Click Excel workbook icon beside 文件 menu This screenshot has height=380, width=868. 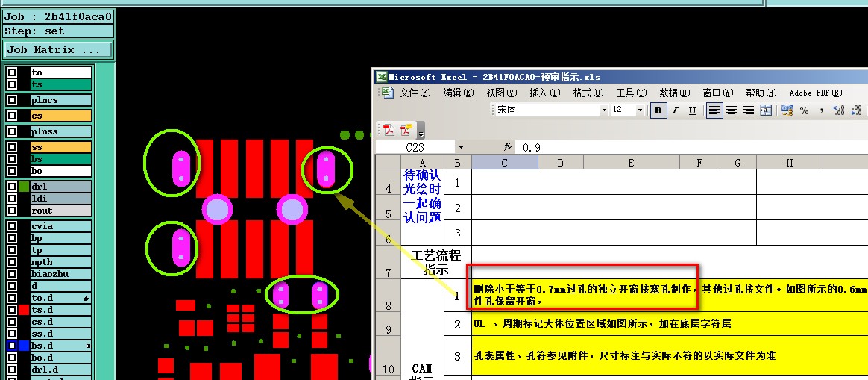(389, 93)
